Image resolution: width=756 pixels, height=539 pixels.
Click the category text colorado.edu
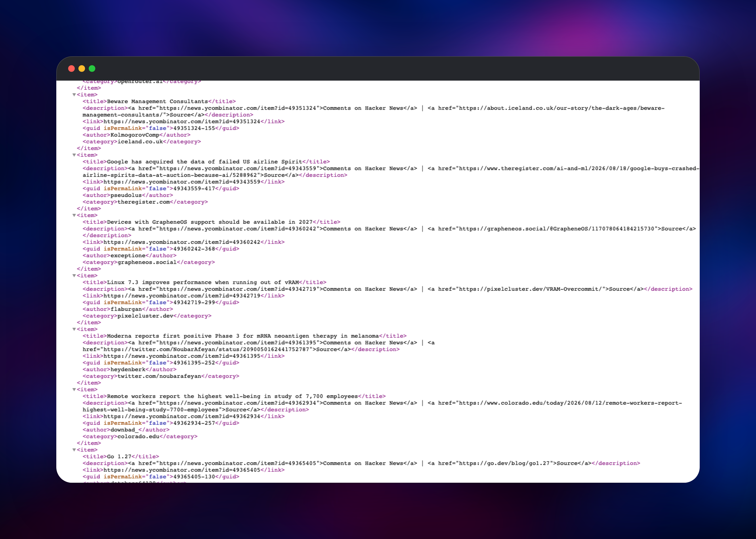(x=138, y=436)
